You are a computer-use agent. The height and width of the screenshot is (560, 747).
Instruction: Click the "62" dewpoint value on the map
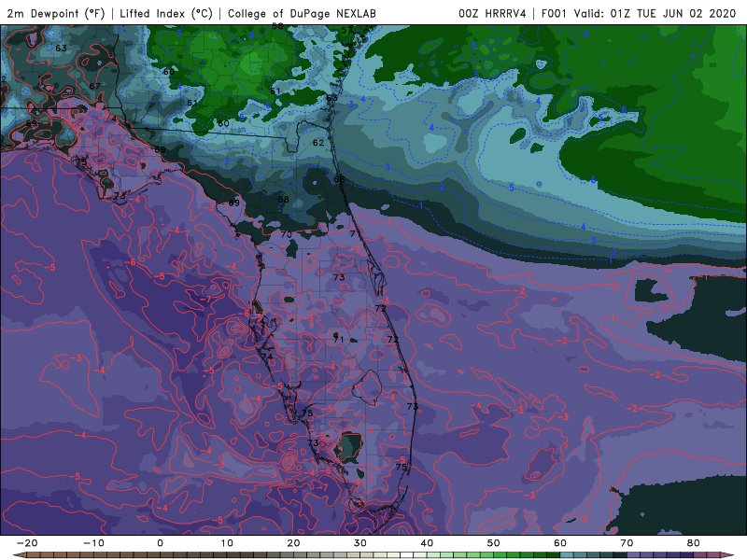click(x=318, y=143)
